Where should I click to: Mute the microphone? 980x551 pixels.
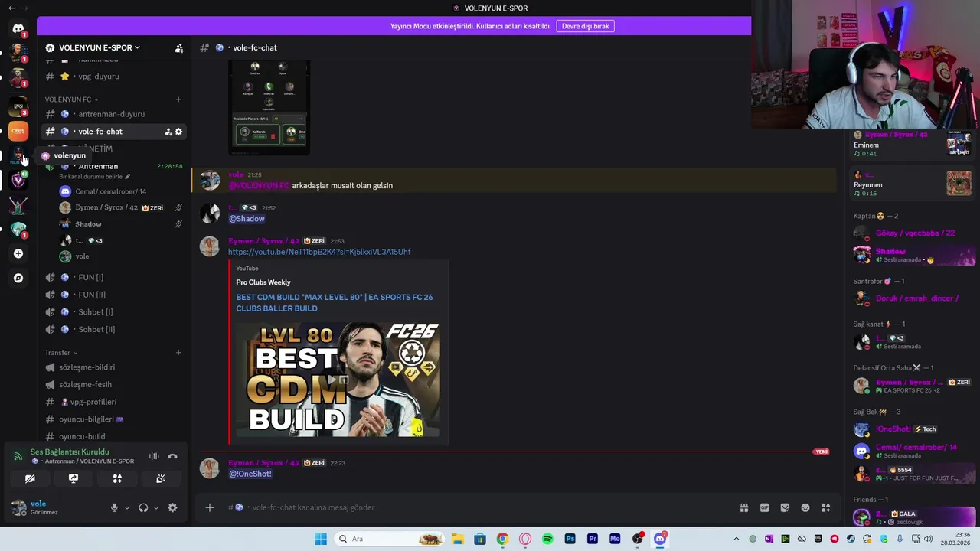114,507
